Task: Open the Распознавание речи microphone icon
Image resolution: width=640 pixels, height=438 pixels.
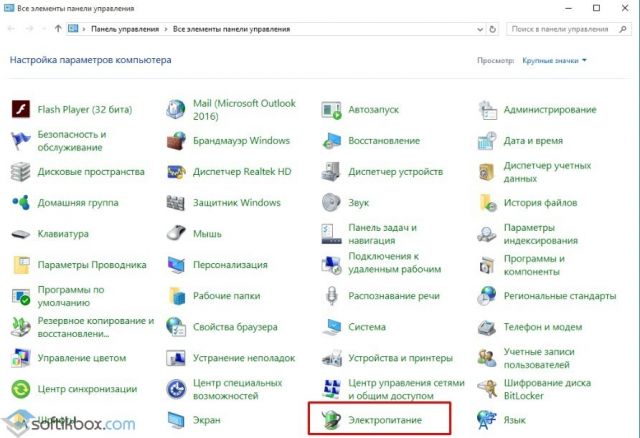Action: pyautogui.click(x=332, y=296)
